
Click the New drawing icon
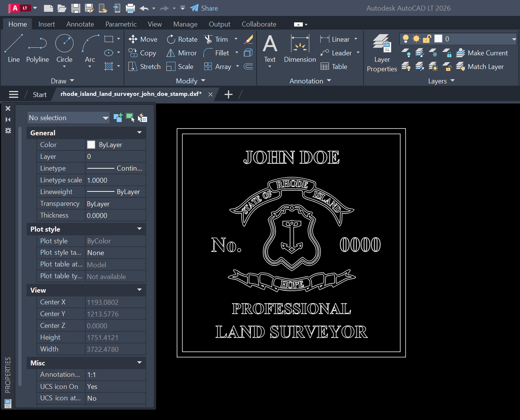(48, 8)
